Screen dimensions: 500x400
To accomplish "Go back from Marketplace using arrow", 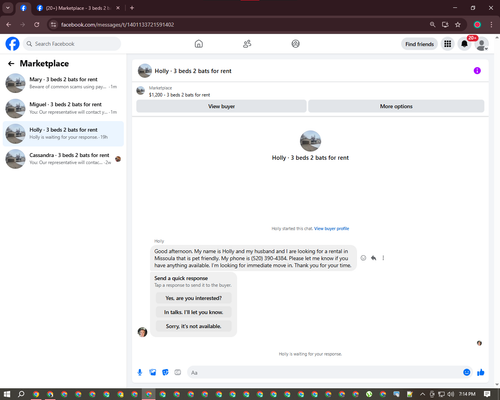I will click(11, 63).
